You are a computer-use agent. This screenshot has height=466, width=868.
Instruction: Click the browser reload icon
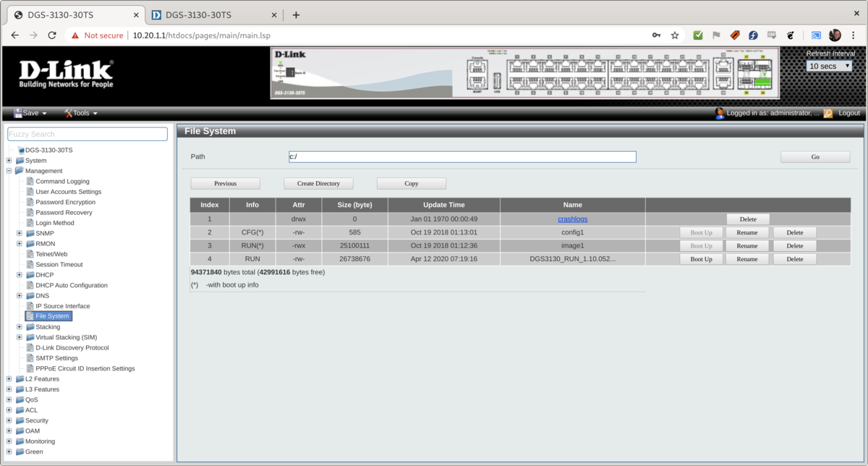52,35
